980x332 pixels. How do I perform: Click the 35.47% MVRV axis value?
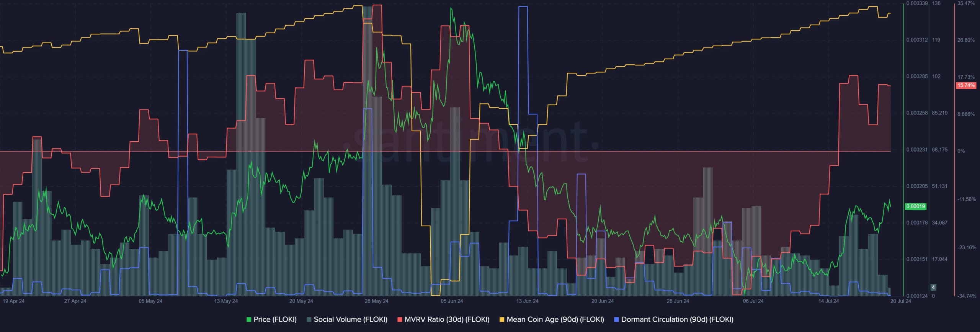tap(966, 3)
